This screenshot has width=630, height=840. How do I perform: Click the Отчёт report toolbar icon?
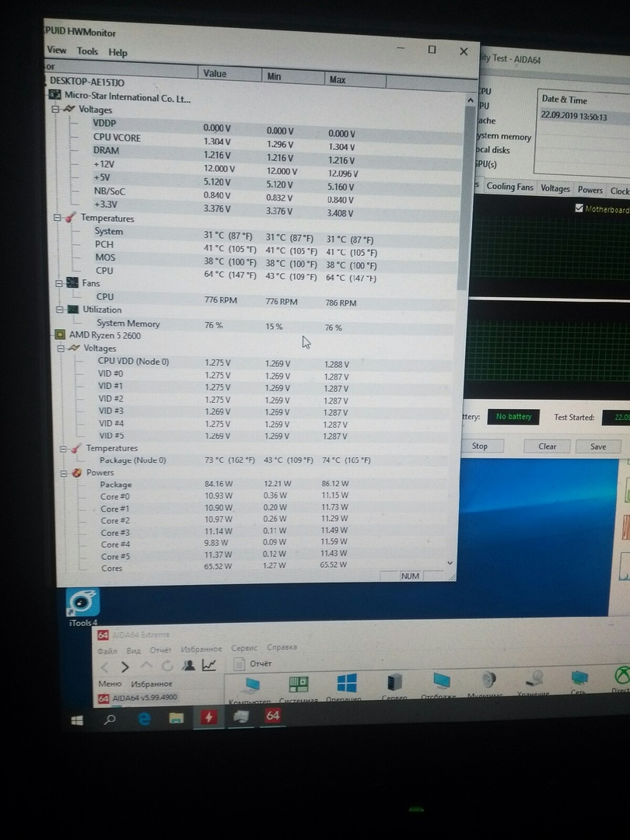click(240, 663)
